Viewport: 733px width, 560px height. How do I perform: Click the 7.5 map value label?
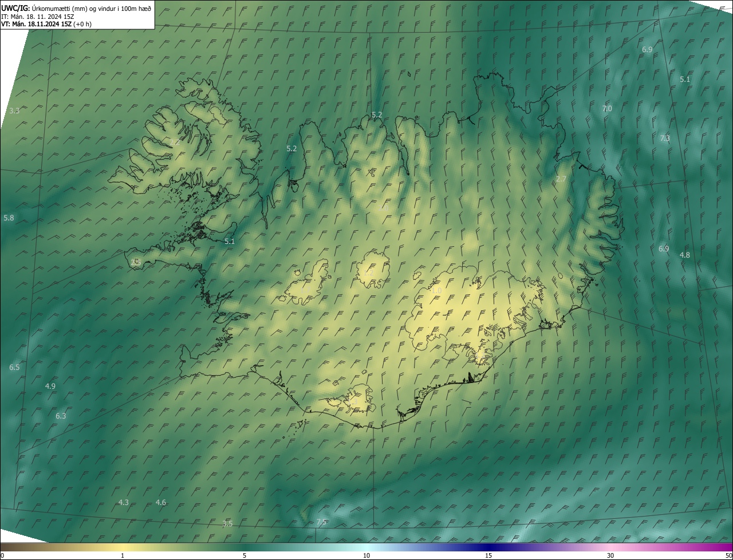coord(321,522)
